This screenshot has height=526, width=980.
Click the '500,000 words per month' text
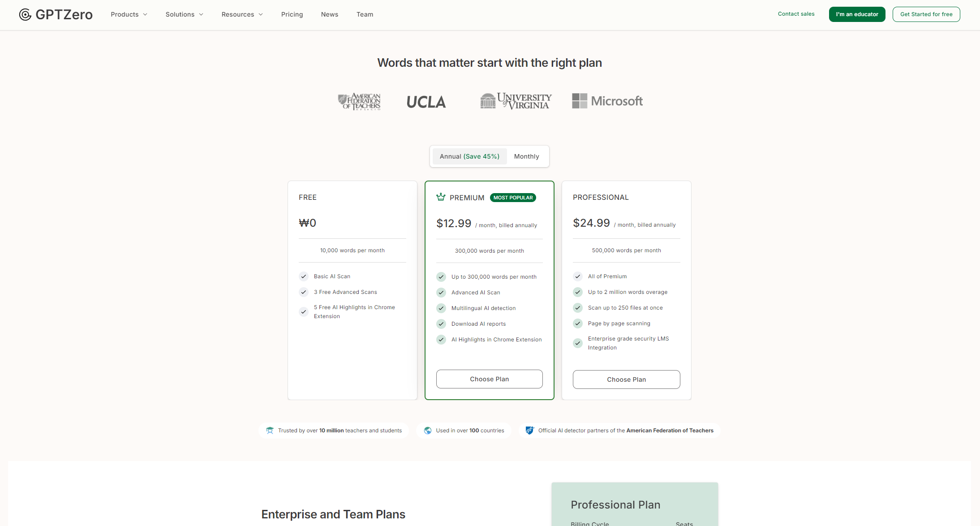627,250
